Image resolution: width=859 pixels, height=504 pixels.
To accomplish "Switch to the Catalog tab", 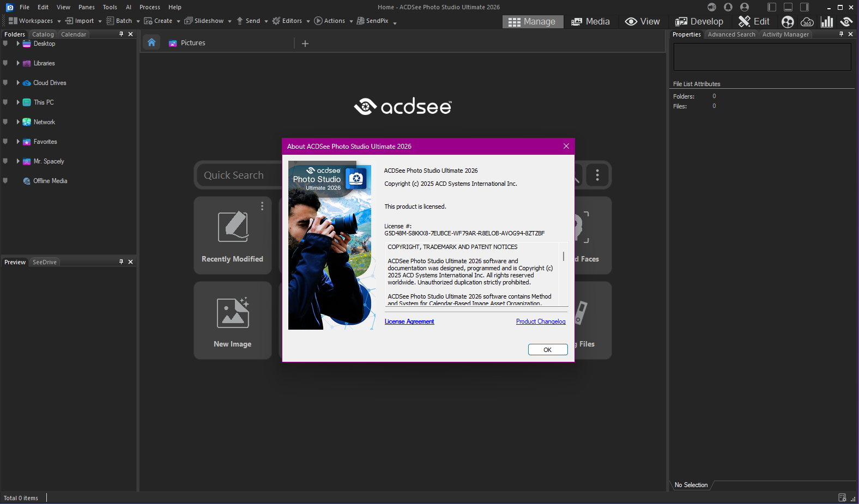I will (x=43, y=34).
